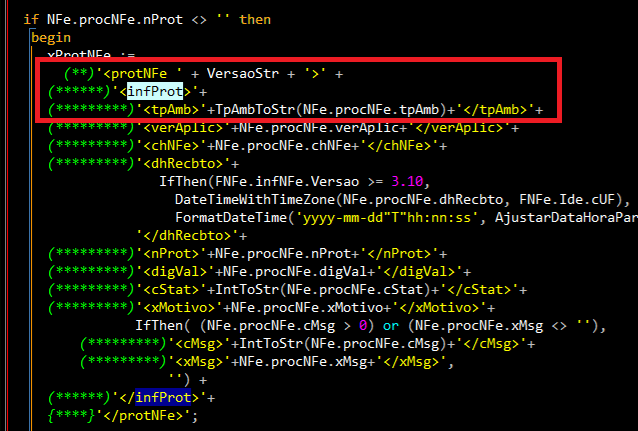The image size is (638, 431).
Task: Click the 3.10 version number literal
Action: coord(407,181)
